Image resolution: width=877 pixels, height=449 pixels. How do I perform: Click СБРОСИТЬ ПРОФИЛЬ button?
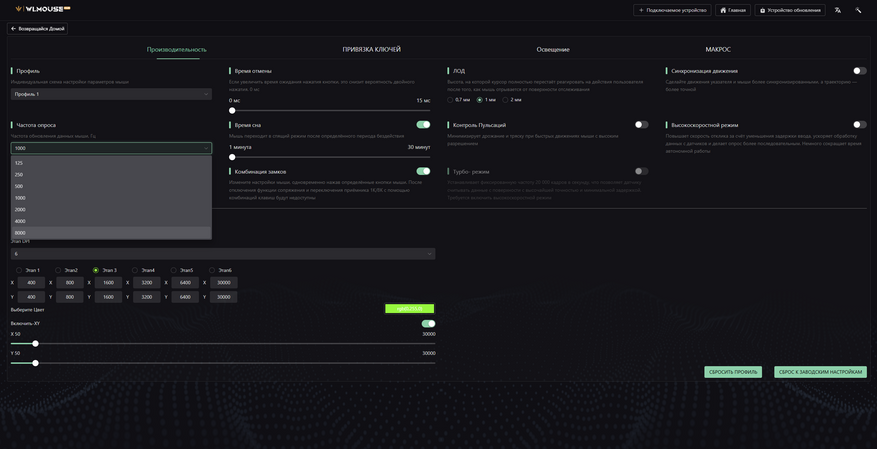tap(733, 372)
